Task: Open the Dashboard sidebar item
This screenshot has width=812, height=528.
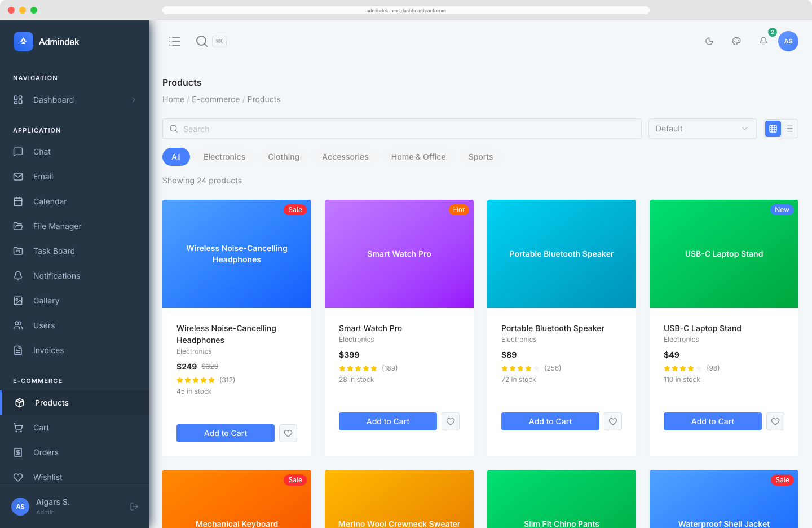Action: pyautogui.click(x=74, y=100)
